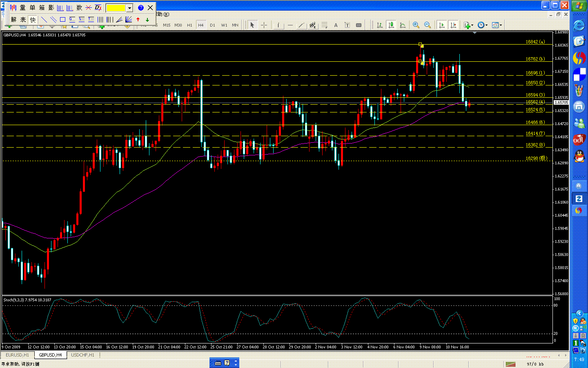Zoom in on the chart
This screenshot has height=368, width=588.
(416, 25)
